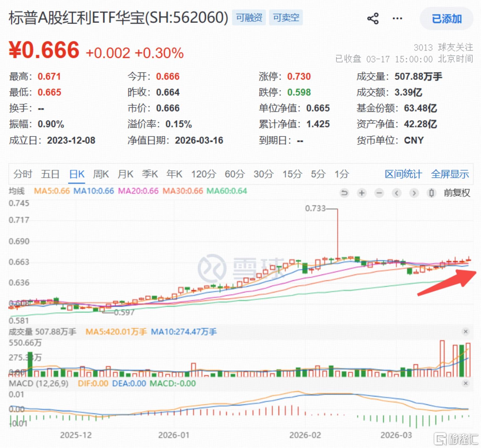Switch to the 1分 chart tab

[342, 174]
